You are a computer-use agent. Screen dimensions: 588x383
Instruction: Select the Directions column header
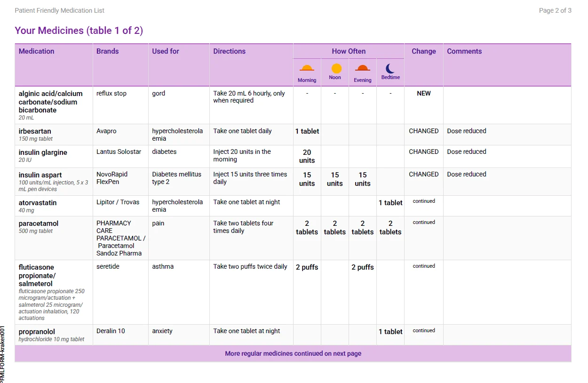pyautogui.click(x=230, y=51)
